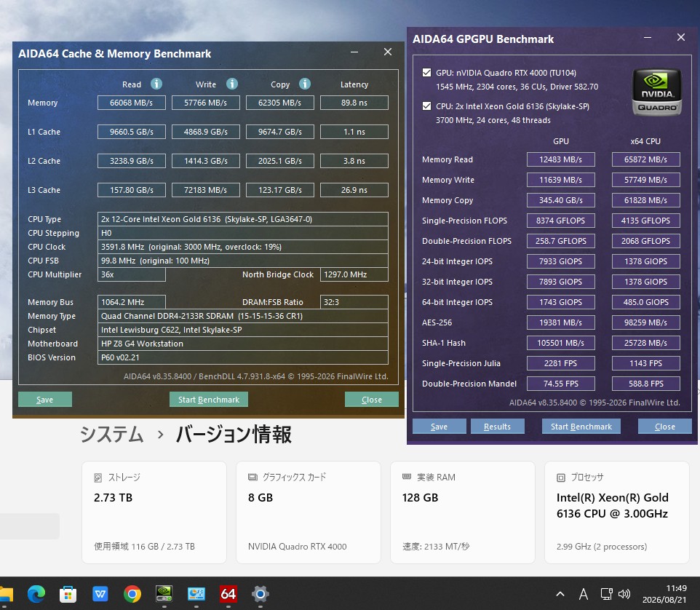The image size is (700, 610).
Task: Uncheck the GPU Quadro RTX 4000 checkbox
Action: (x=427, y=73)
